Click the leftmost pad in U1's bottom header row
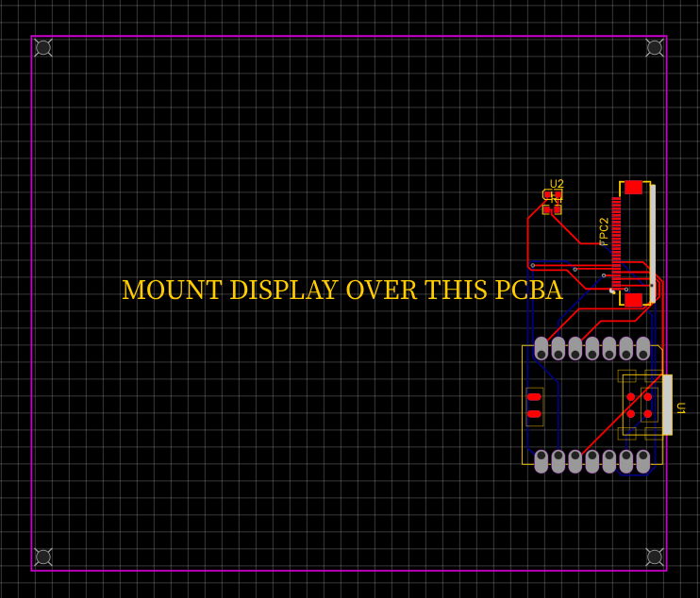Screen dimensions: 700x598 click(542, 461)
